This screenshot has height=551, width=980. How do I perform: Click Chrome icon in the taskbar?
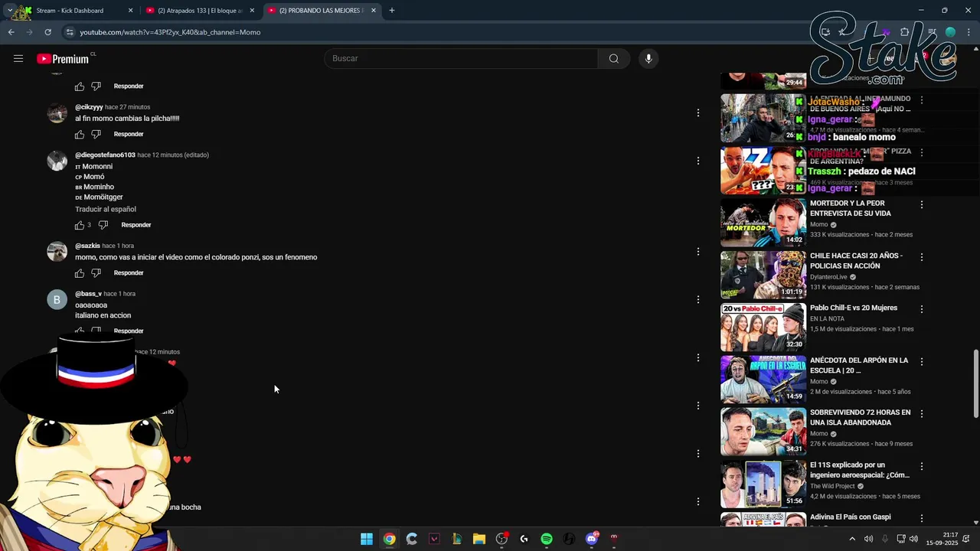click(x=389, y=539)
